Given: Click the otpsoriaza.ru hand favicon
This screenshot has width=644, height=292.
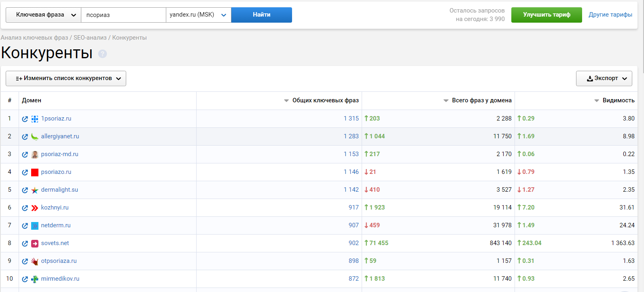Looking at the screenshot, I should 35,261.
